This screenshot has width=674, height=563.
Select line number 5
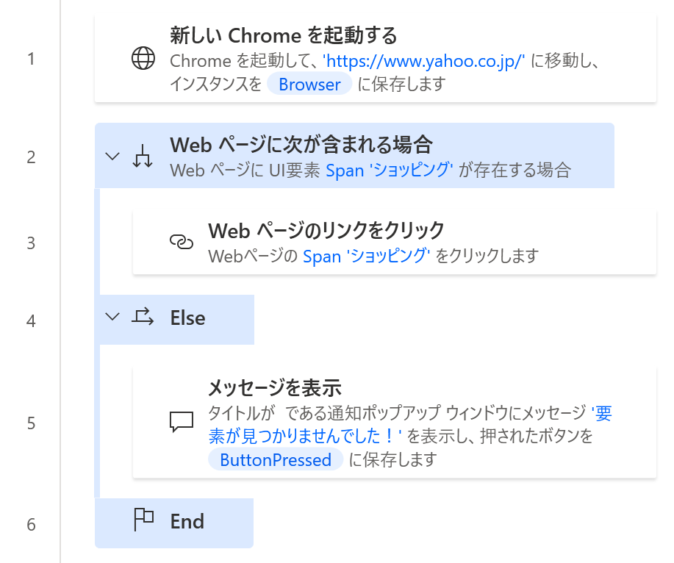pyautogui.click(x=31, y=423)
